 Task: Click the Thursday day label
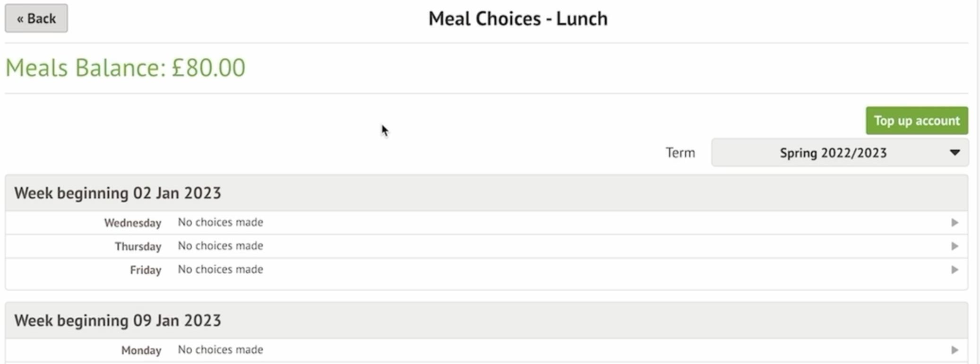138,246
